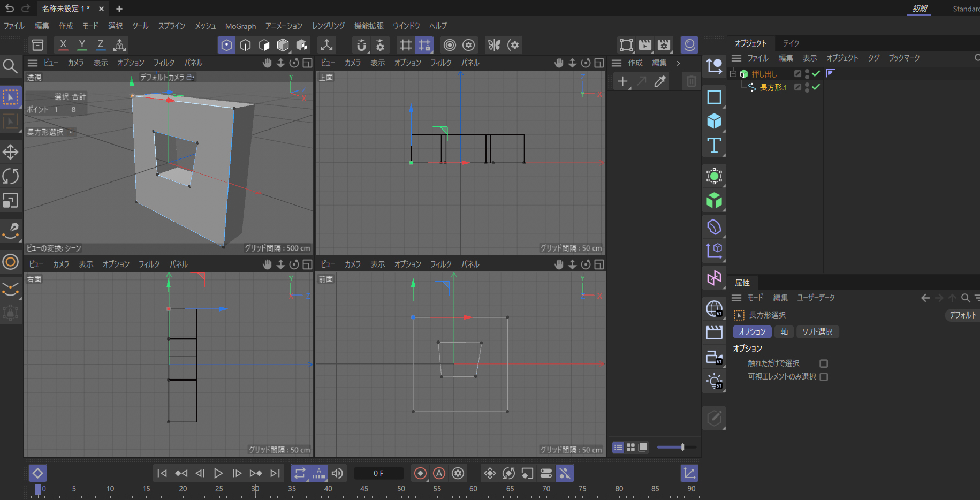Click record active objects button

420,473
